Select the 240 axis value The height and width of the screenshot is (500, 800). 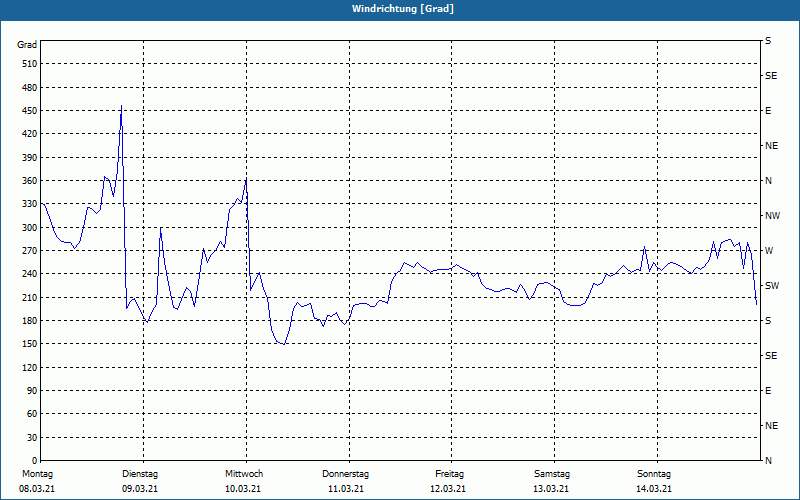click(x=29, y=273)
